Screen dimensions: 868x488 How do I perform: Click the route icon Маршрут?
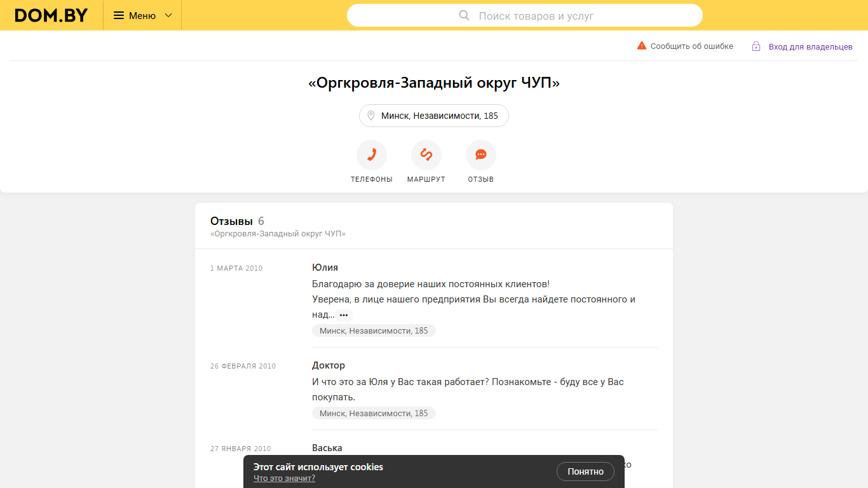[426, 155]
